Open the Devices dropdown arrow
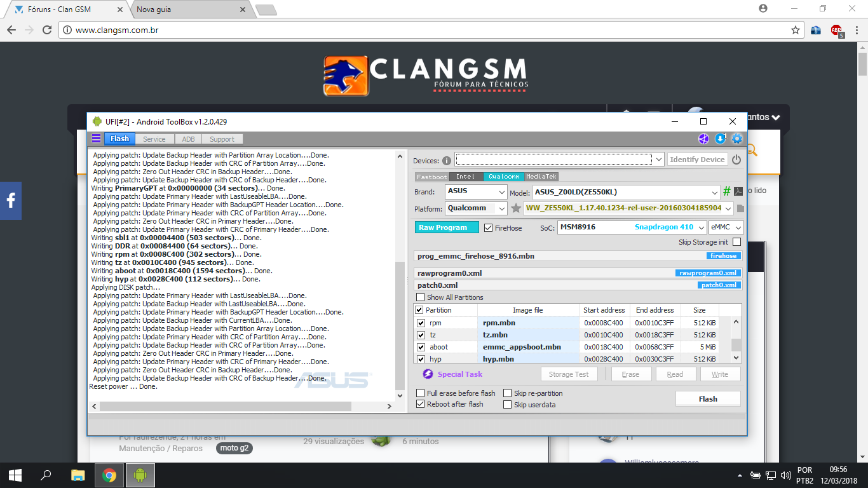The height and width of the screenshot is (488, 868). pyautogui.click(x=659, y=159)
